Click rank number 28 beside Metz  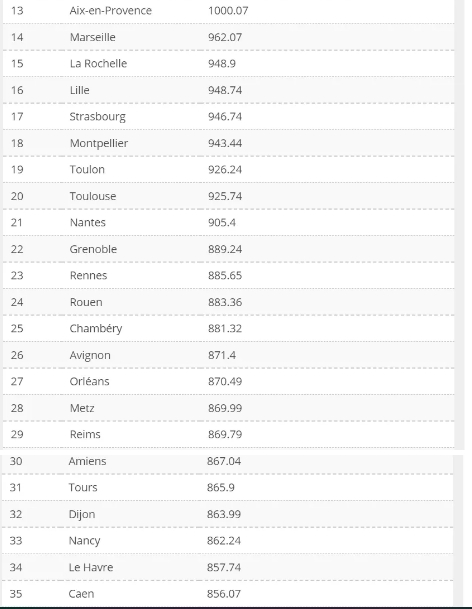pyautogui.click(x=17, y=408)
